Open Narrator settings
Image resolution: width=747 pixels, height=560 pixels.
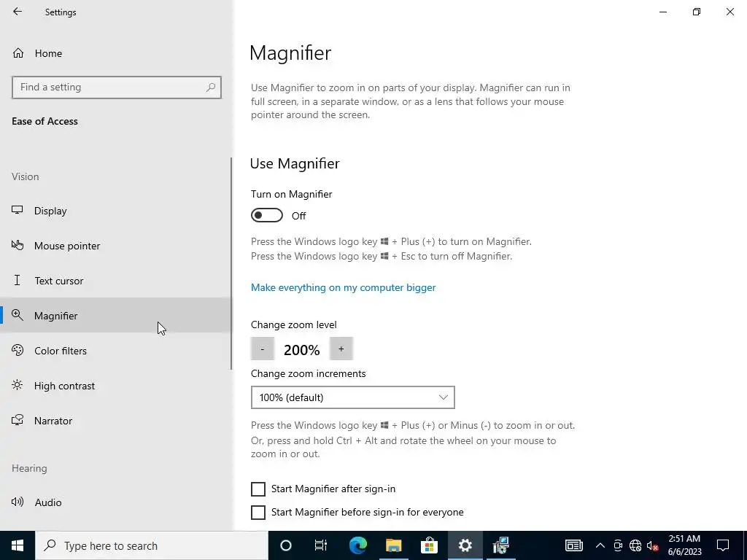click(x=116, y=421)
